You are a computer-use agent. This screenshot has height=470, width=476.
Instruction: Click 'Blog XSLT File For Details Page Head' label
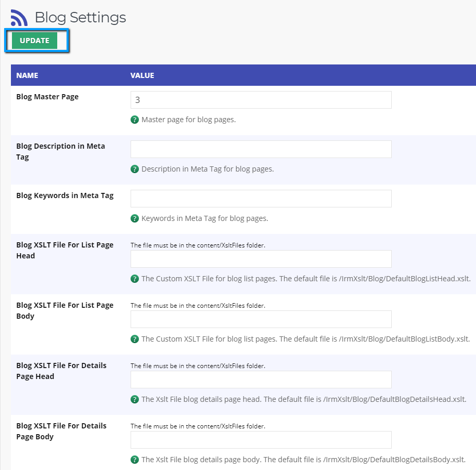(x=61, y=371)
